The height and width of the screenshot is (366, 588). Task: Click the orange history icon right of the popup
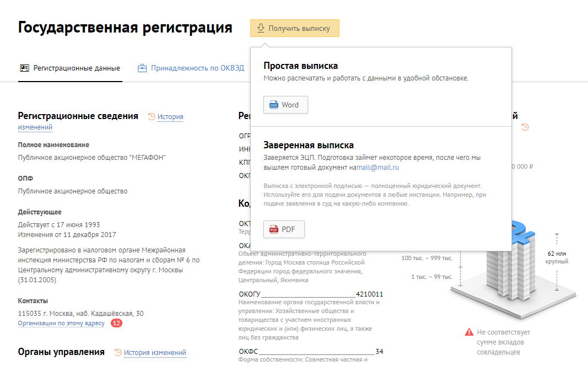(x=525, y=127)
